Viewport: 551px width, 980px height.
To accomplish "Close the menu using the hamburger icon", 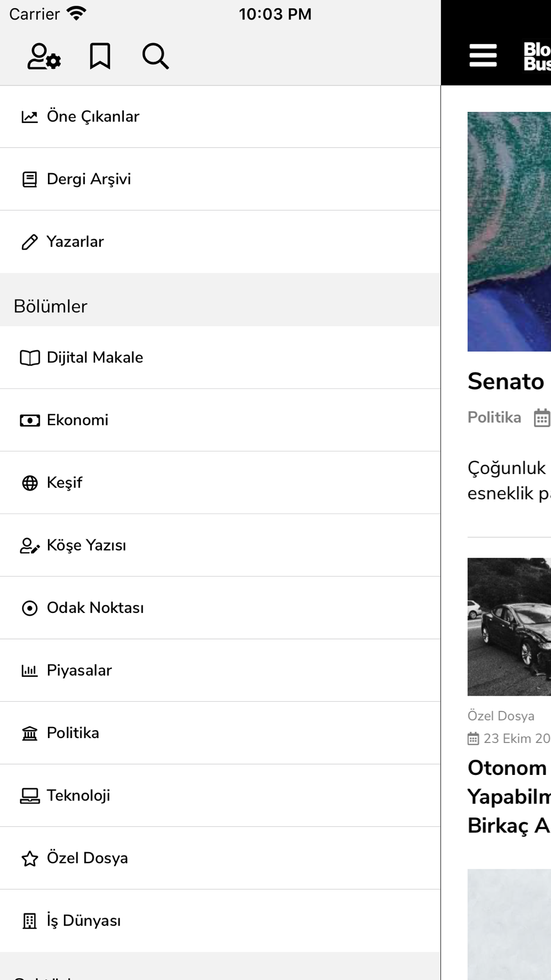I will point(483,56).
